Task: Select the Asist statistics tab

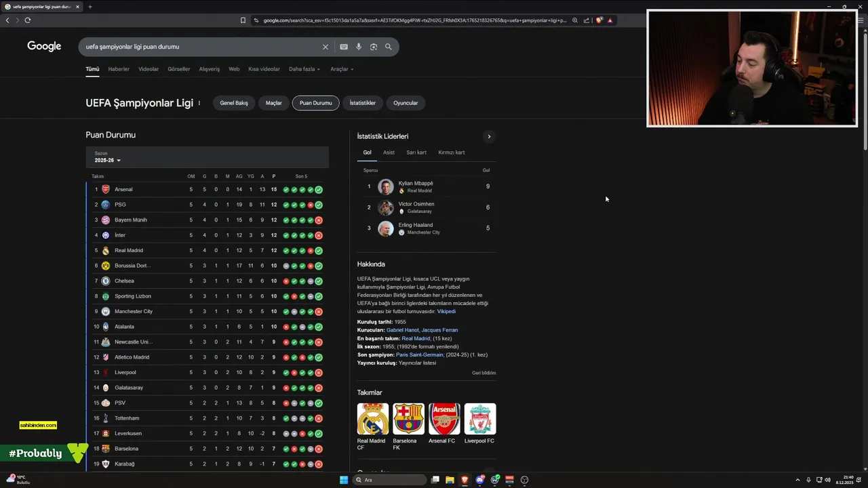Action: click(x=389, y=152)
